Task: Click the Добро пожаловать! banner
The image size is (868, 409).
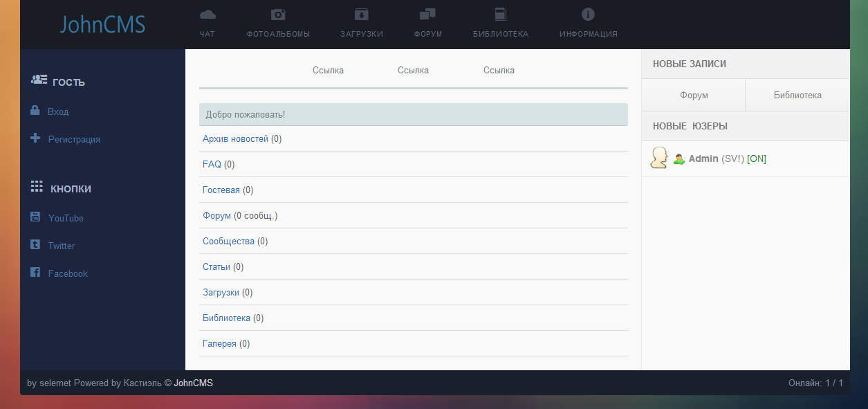Action: [x=414, y=114]
